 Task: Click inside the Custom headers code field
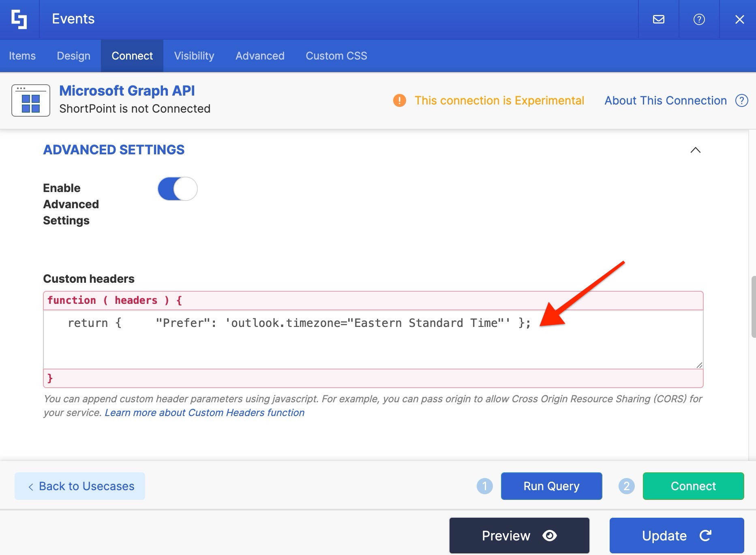[373, 339]
